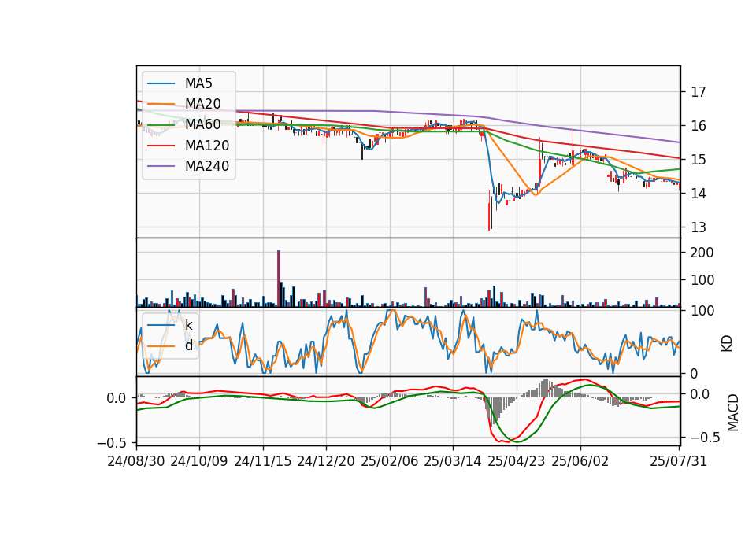Click the 24/10/09 date label
The width and height of the screenshot is (756, 543).
(199, 461)
